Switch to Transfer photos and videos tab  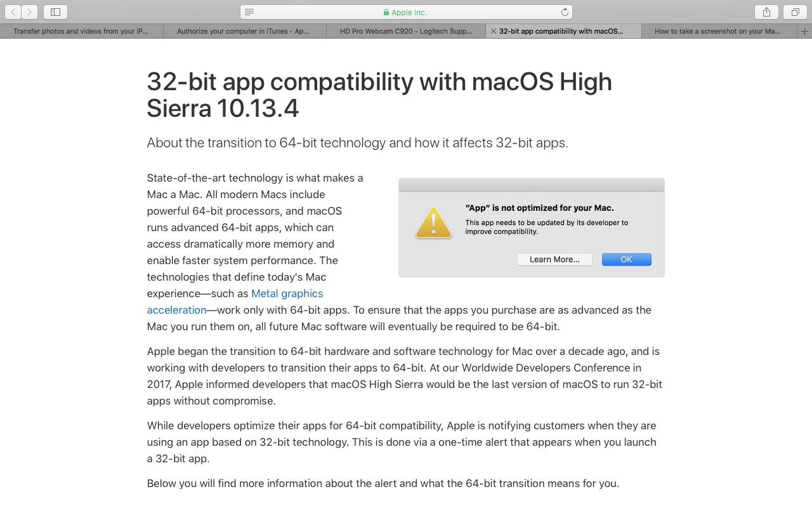click(x=81, y=31)
